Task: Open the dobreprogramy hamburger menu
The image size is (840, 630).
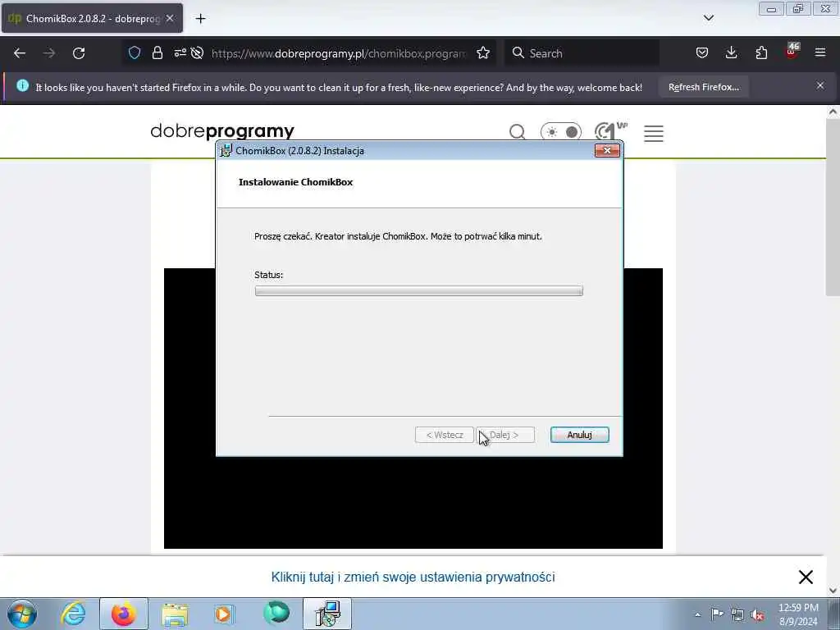Action: (x=654, y=133)
